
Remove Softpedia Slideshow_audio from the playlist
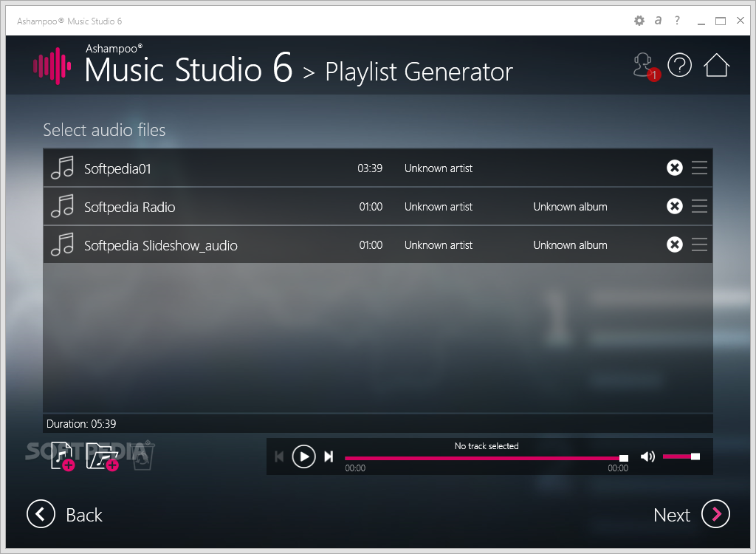pyautogui.click(x=675, y=244)
